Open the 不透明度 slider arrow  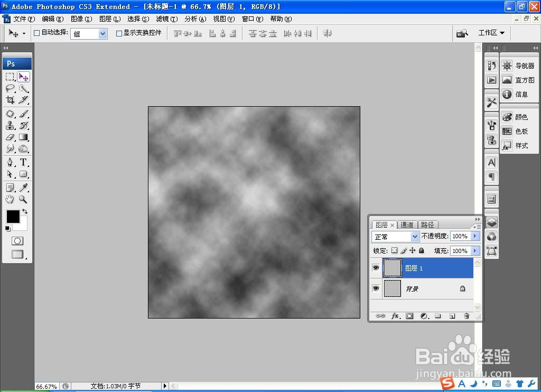coord(475,236)
